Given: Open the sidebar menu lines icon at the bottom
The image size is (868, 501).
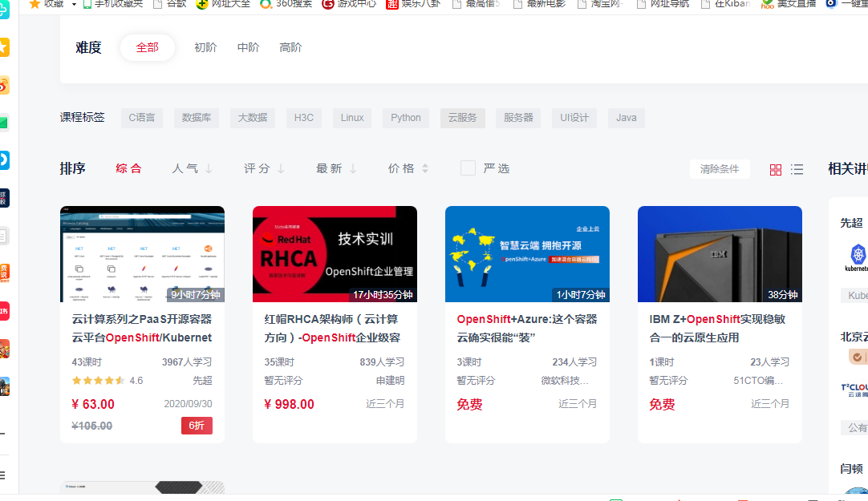Looking at the screenshot, I should (x=2, y=475).
